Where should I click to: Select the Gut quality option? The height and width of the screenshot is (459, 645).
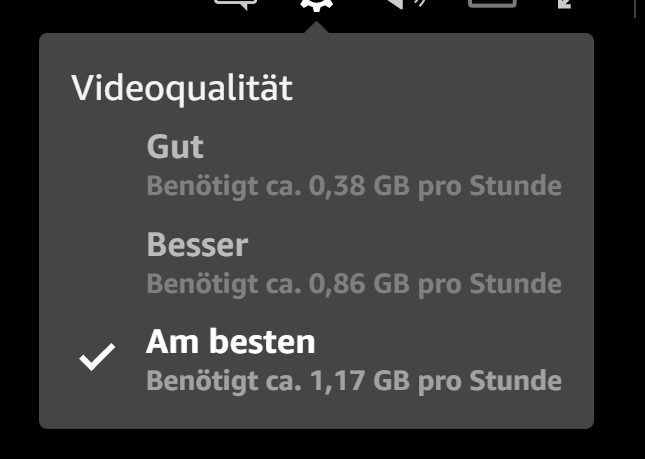coord(316,166)
